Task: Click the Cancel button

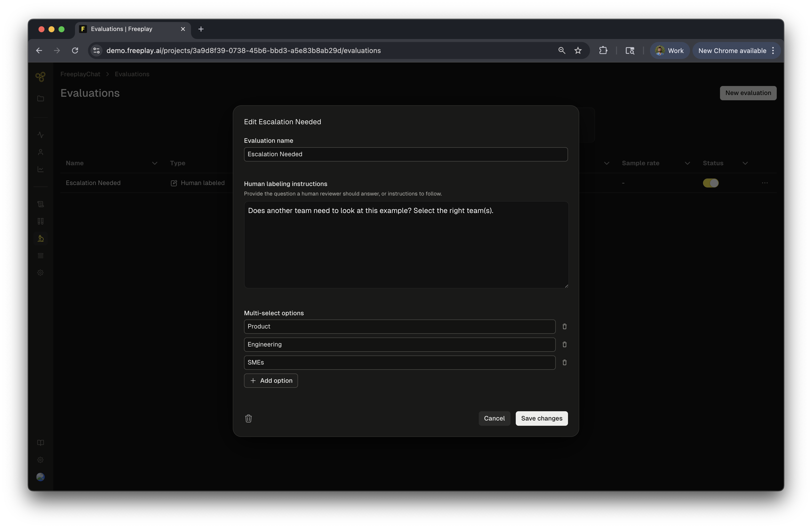Action: coord(494,418)
